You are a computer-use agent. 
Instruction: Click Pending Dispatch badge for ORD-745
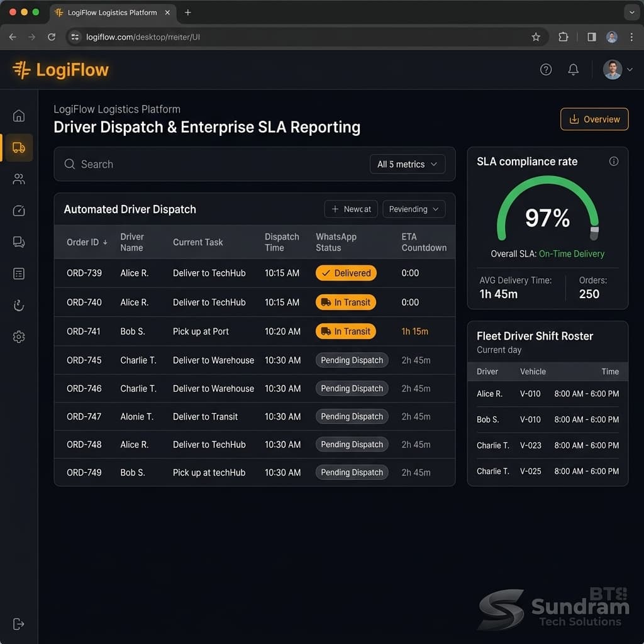[352, 360]
